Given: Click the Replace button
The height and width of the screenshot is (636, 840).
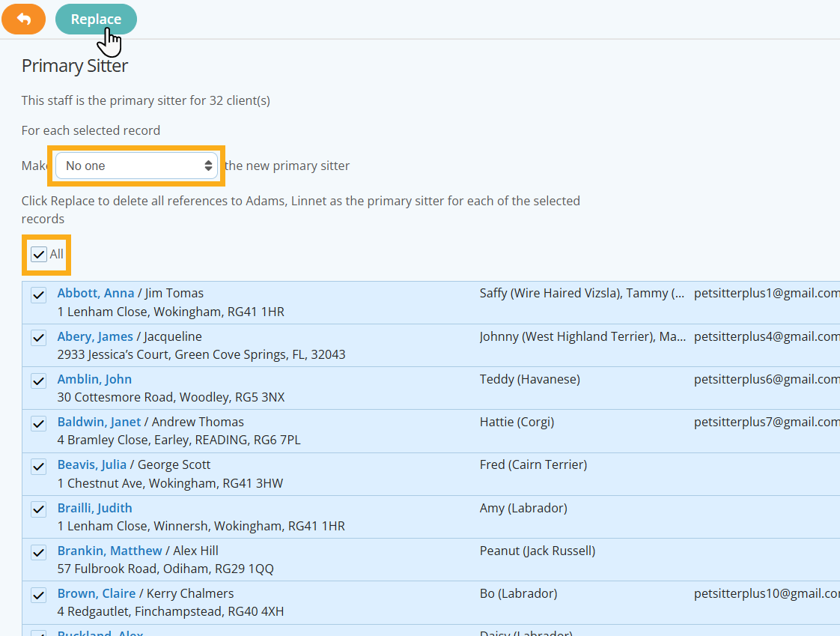Looking at the screenshot, I should pyautogui.click(x=96, y=19).
